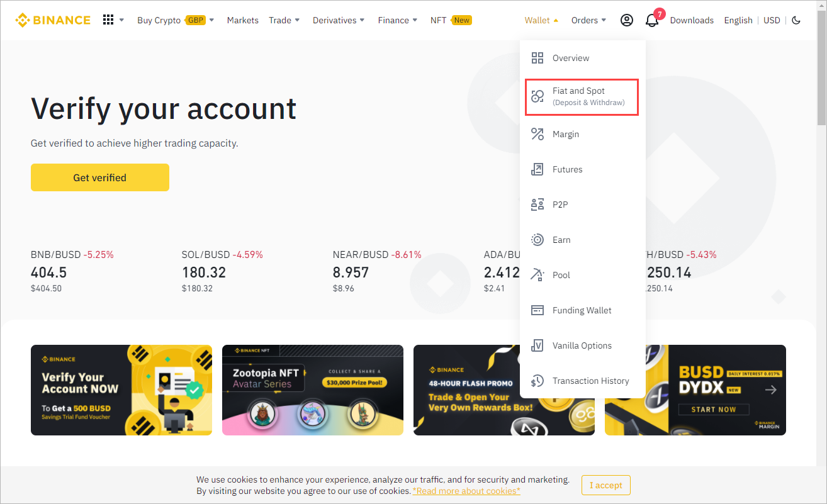Screen dimensions: 827x504
Task: Click the Transaction History icon
Action: pos(537,381)
